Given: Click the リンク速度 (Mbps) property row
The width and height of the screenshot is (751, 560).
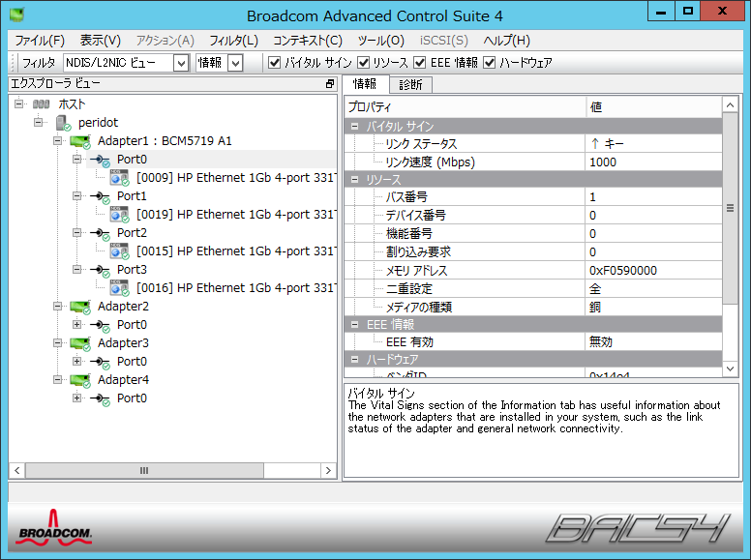Looking at the screenshot, I should (533, 162).
